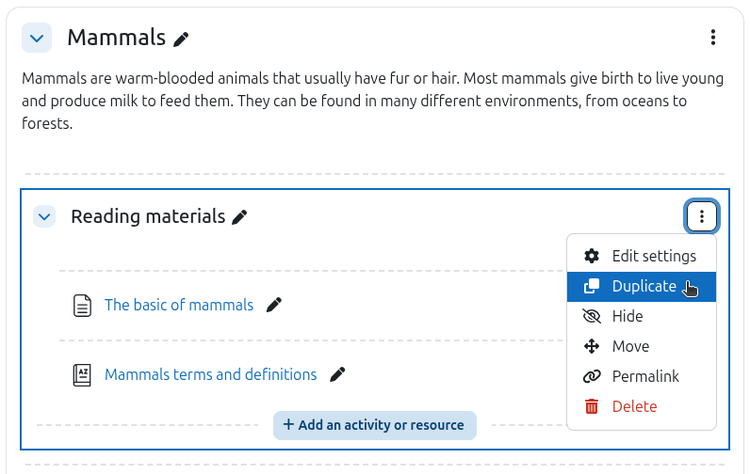Select Permalink from the menu
Image resolution: width=750 pixels, height=474 pixels.
(645, 376)
